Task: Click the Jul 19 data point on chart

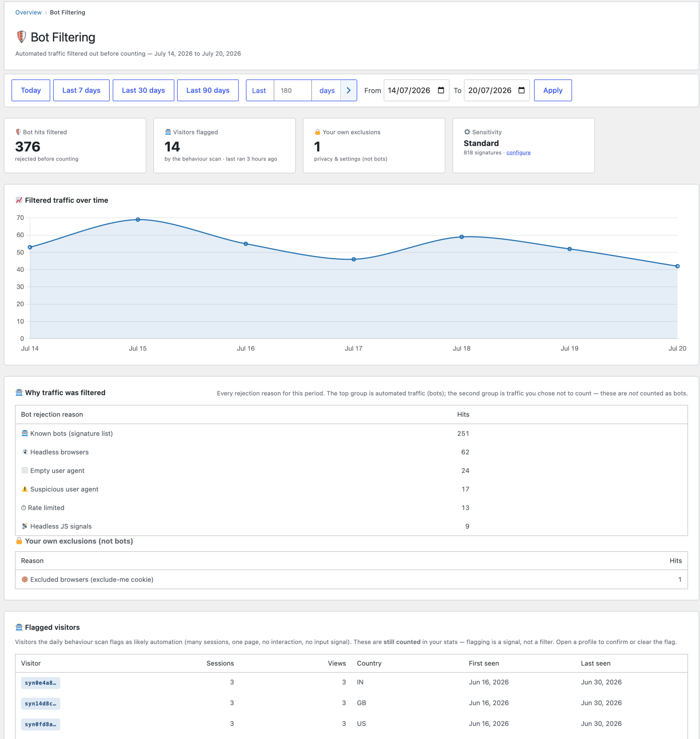Action: [570, 249]
